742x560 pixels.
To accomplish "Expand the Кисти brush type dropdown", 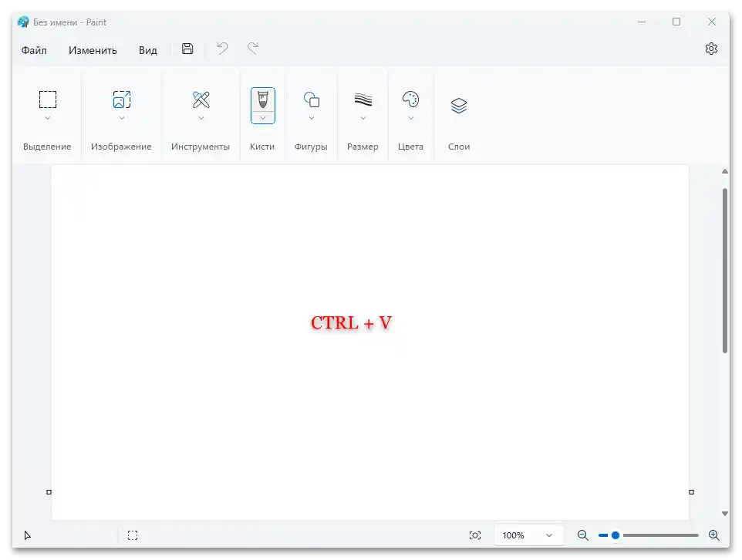I will coord(262,118).
